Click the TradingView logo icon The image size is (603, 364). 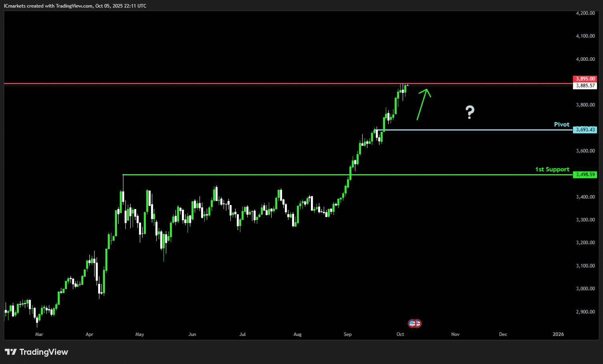[11, 352]
